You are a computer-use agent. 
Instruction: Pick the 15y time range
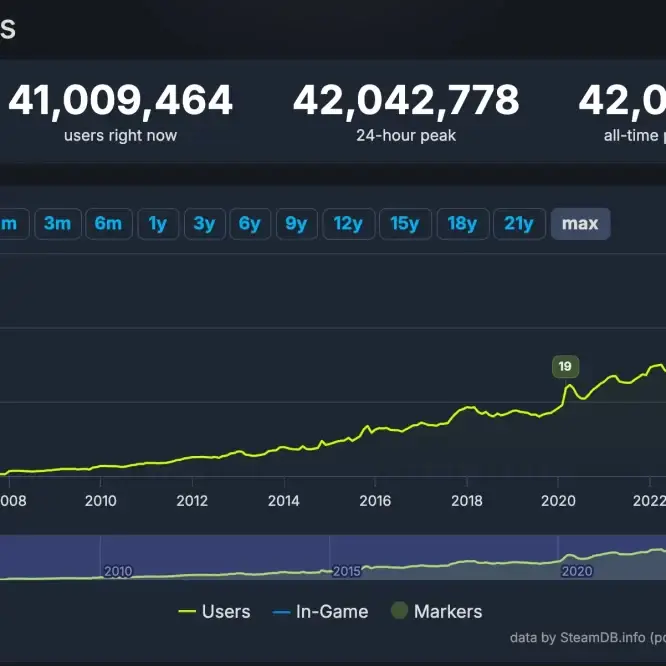[405, 223]
